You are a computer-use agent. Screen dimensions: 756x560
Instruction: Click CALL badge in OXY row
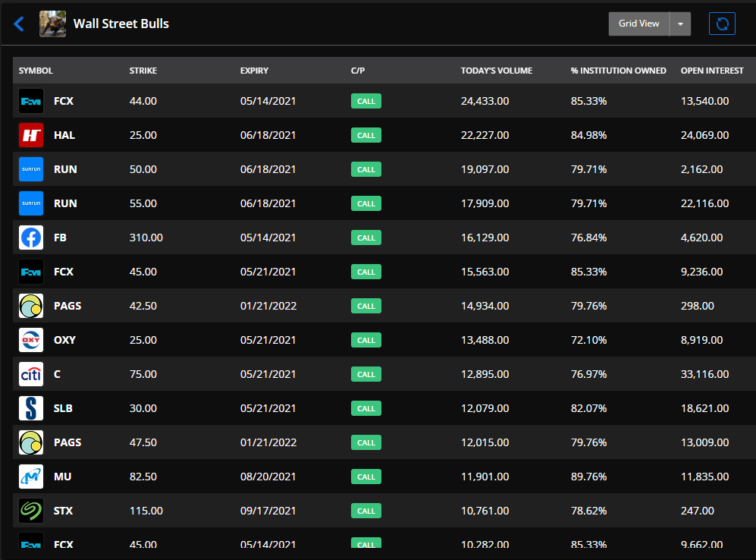tap(366, 340)
